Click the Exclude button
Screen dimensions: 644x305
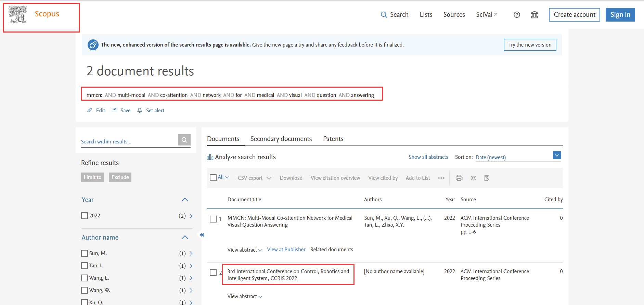(x=120, y=177)
